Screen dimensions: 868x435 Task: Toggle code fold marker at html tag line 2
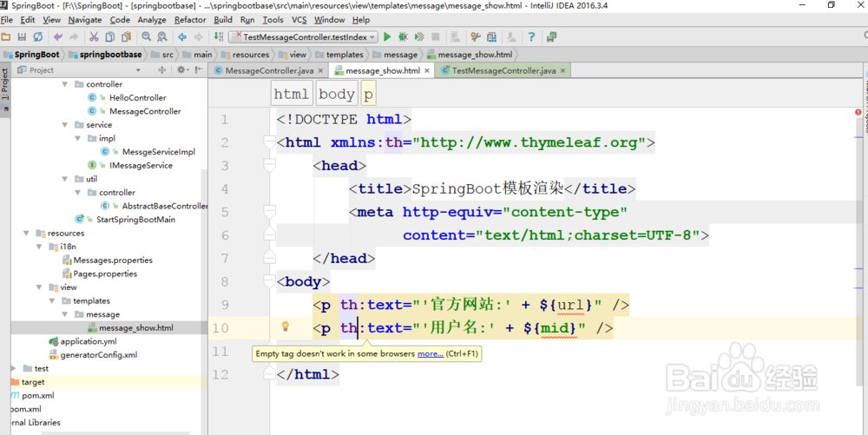[x=270, y=142]
